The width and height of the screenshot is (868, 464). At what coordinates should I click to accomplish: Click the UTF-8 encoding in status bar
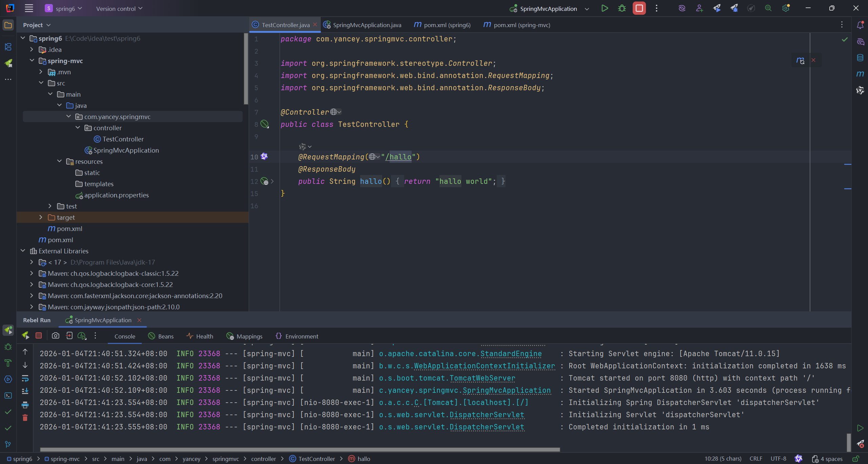pos(778,459)
